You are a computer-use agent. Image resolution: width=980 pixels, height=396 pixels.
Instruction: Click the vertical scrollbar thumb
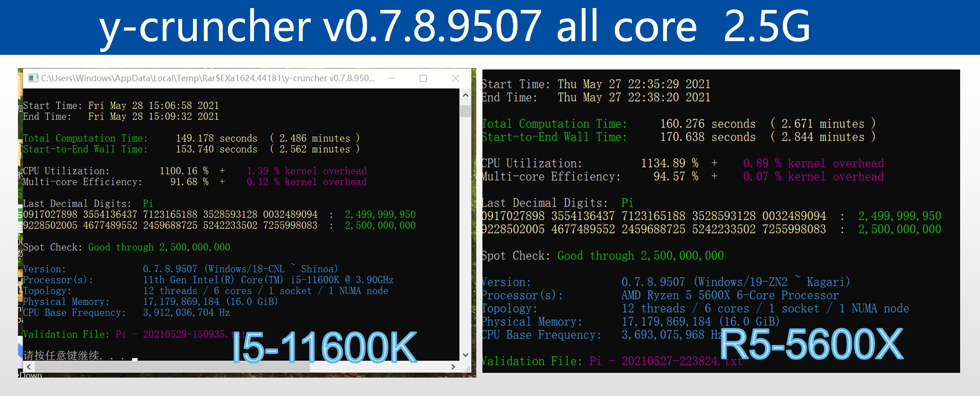tap(465, 111)
